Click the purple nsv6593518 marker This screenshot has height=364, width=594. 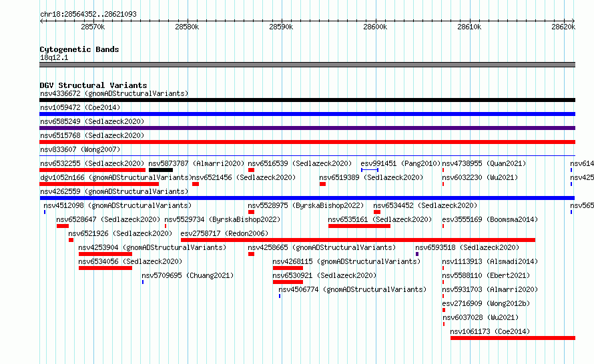click(417, 254)
